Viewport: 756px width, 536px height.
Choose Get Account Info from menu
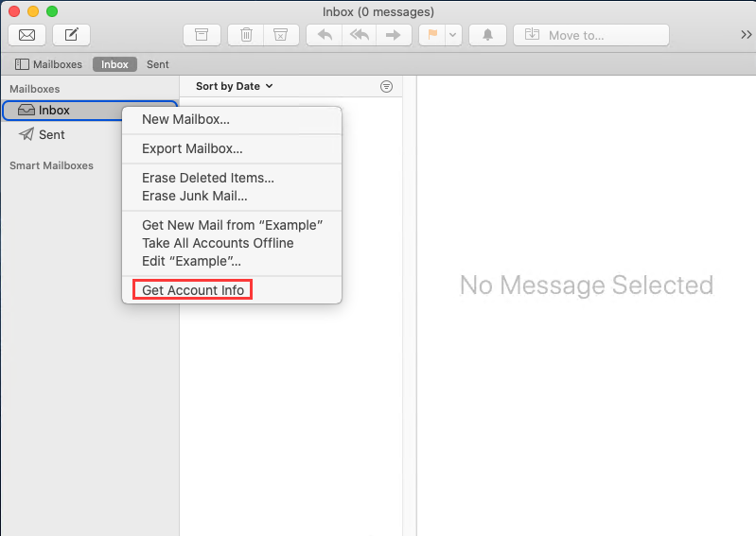click(x=193, y=290)
